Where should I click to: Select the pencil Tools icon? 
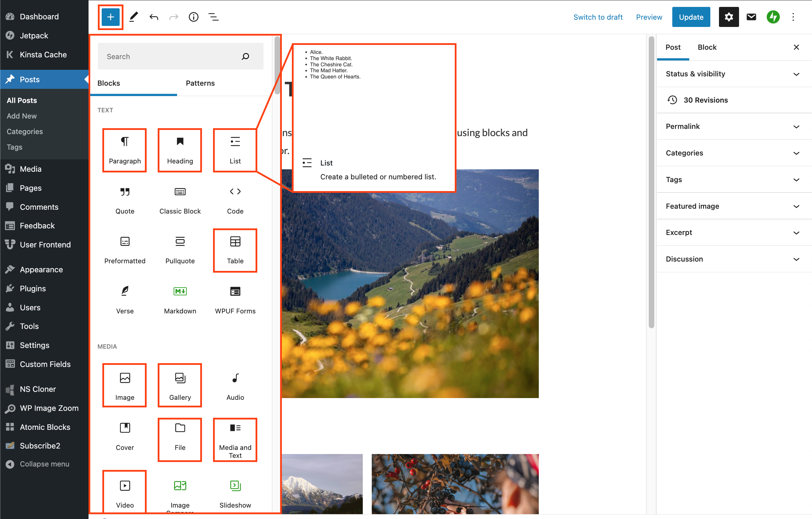tap(134, 17)
